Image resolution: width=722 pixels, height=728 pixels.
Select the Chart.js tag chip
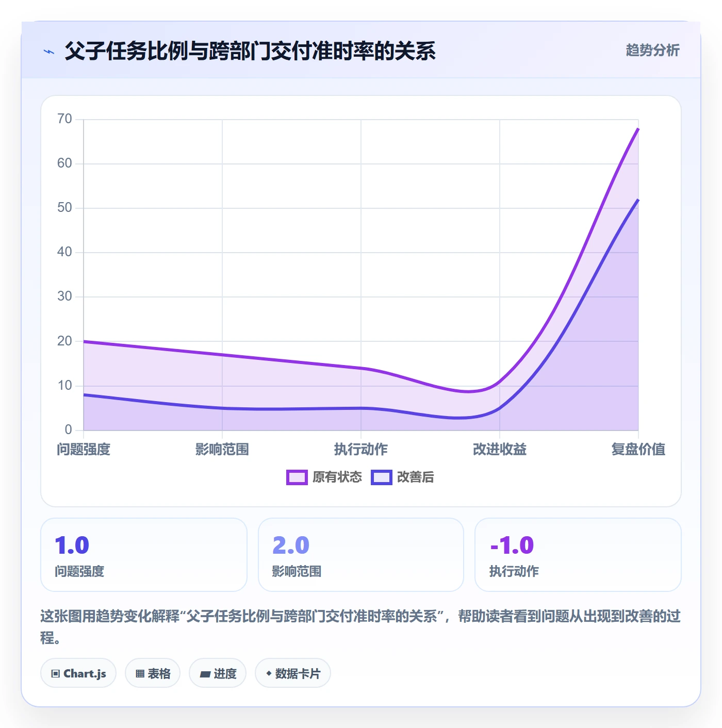point(78,673)
